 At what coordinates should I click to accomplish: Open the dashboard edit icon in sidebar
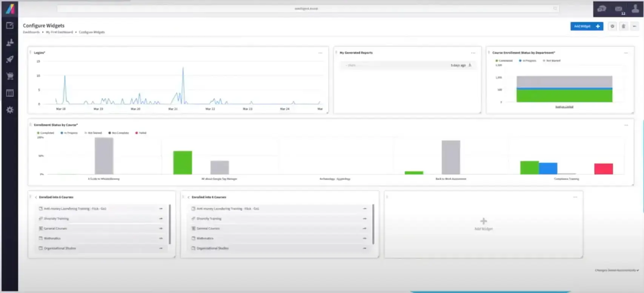click(10, 25)
